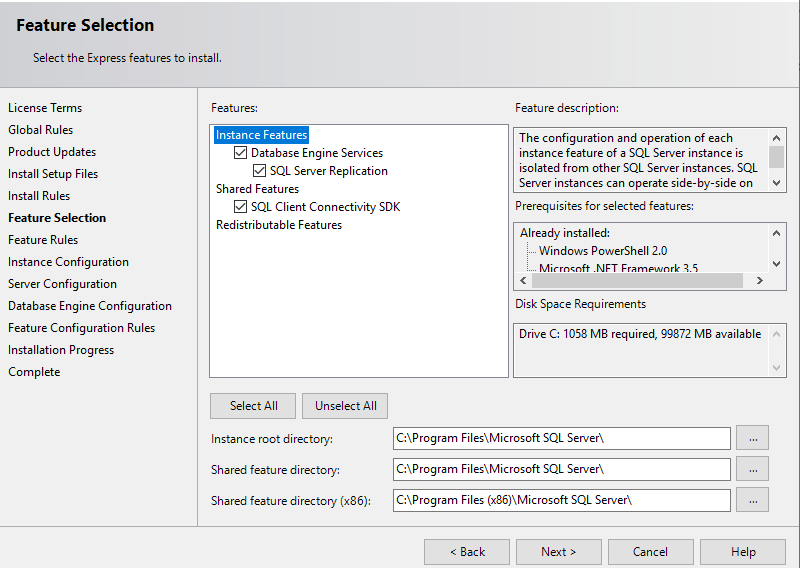
Task: Click the Install Rules step
Action: point(39,195)
